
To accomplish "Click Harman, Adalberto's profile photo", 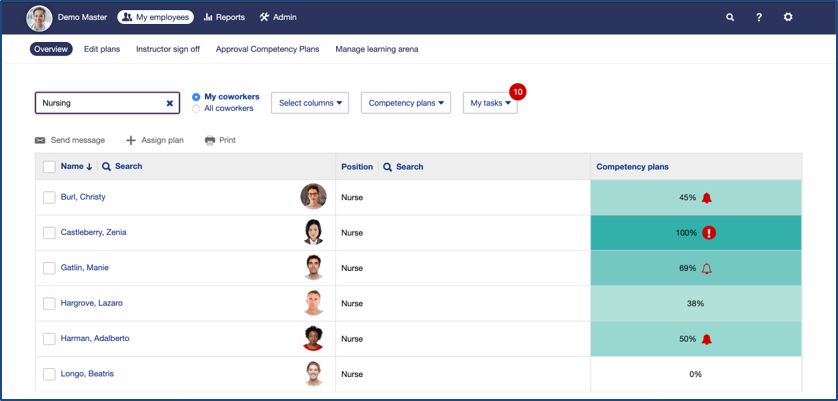I will pyautogui.click(x=313, y=339).
